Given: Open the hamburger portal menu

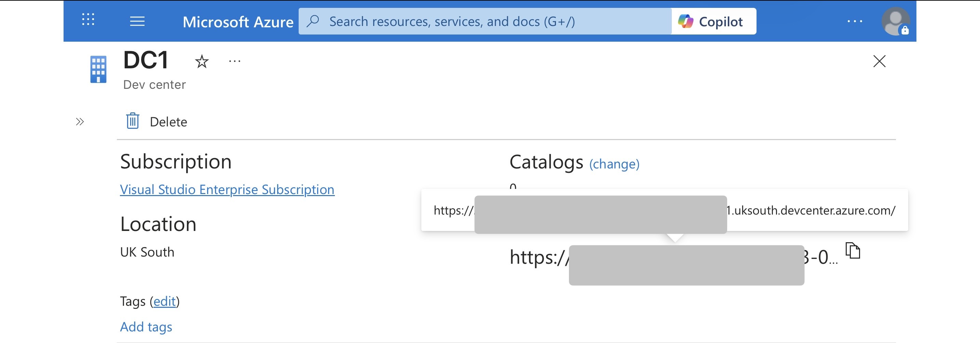Looking at the screenshot, I should [137, 21].
